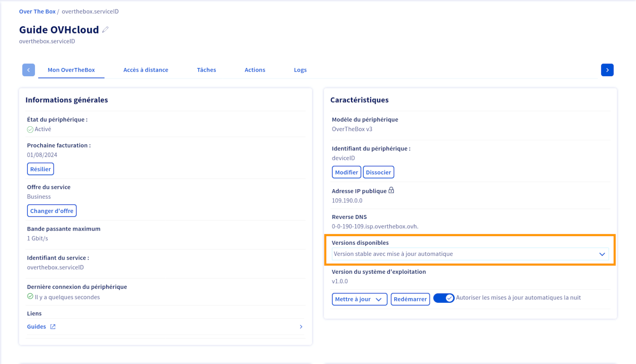Expand the Mettre à jour dropdown button
636x364 pixels.
[x=359, y=300]
